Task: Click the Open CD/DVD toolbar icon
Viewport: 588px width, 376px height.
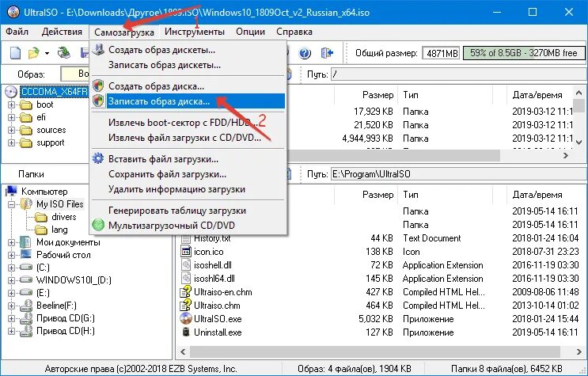Action: pyautogui.click(x=64, y=53)
